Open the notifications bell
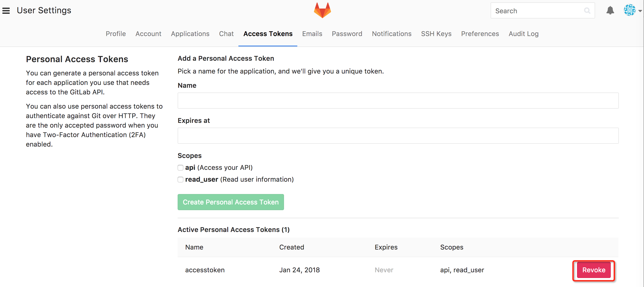 click(610, 10)
